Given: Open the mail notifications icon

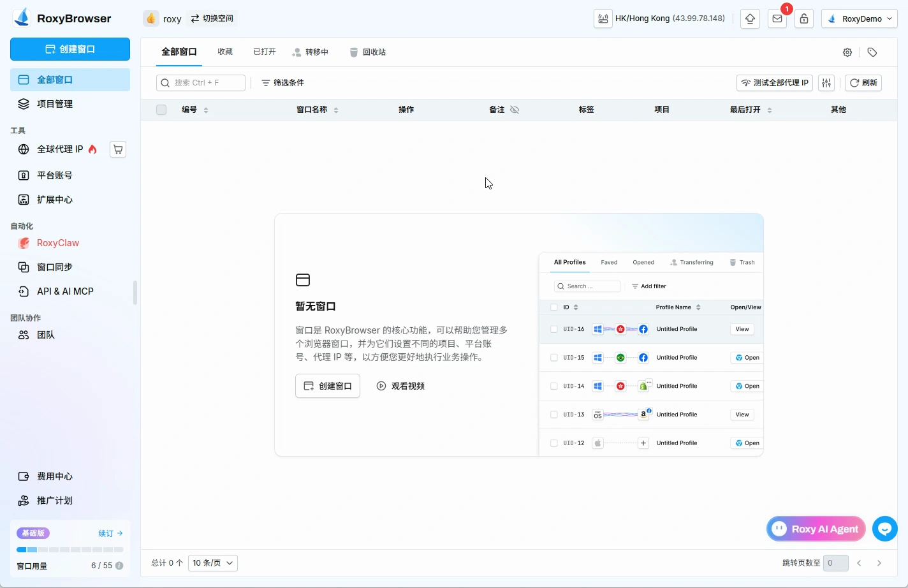Looking at the screenshot, I should pyautogui.click(x=777, y=18).
